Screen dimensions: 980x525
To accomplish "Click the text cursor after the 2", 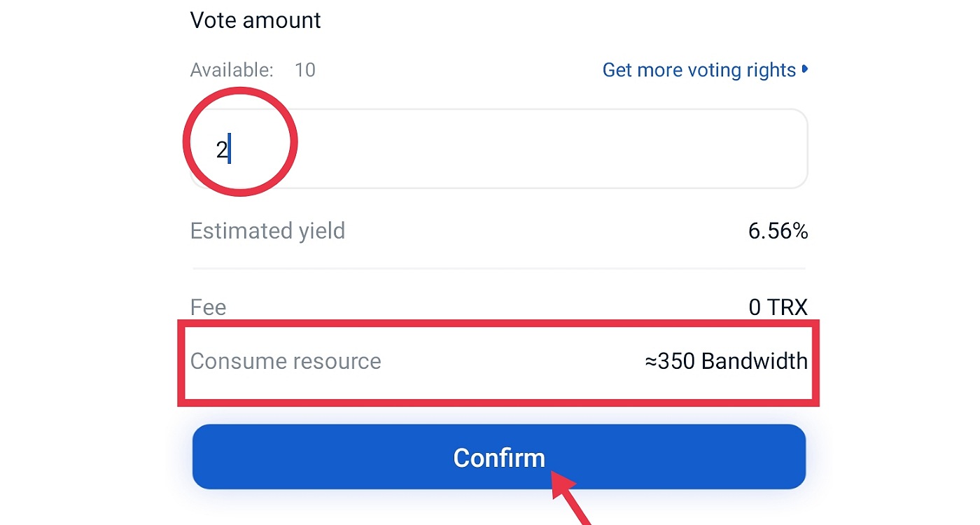I will (x=230, y=150).
